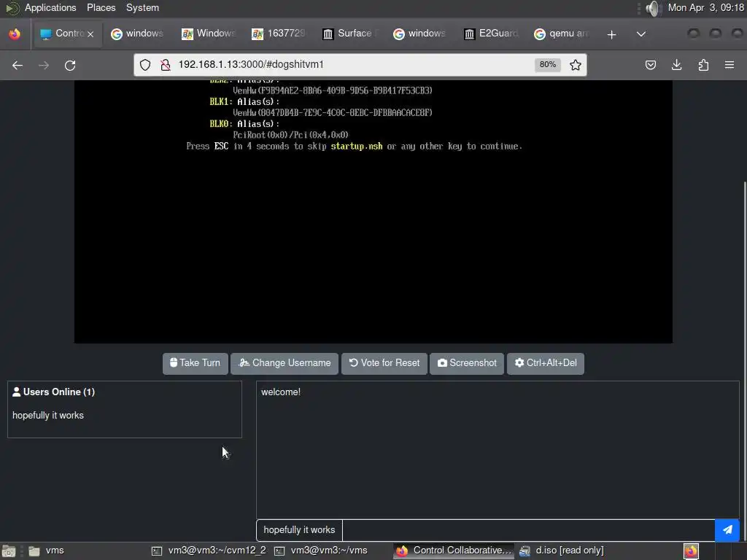Image resolution: width=747 pixels, height=560 pixels.
Task: Click the 'welcome!' chat message
Action: pyautogui.click(x=281, y=392)
